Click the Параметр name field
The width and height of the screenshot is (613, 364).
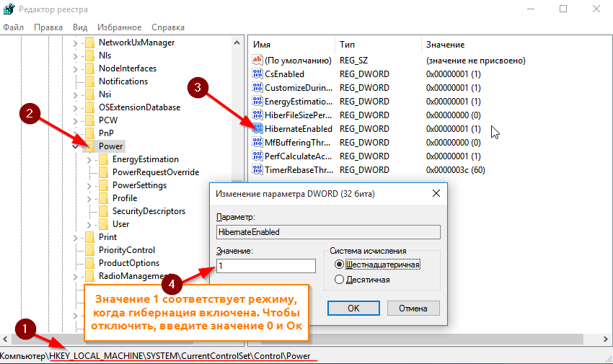coord(328,232)
